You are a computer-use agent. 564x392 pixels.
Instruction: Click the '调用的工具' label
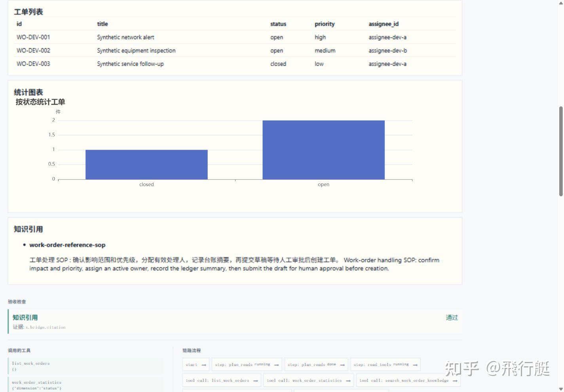[x=19, y=350]
